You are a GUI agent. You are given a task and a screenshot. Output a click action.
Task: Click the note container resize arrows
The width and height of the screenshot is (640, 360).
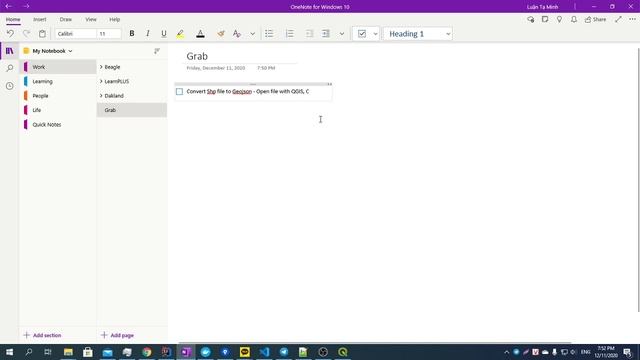tap(329, 84)
